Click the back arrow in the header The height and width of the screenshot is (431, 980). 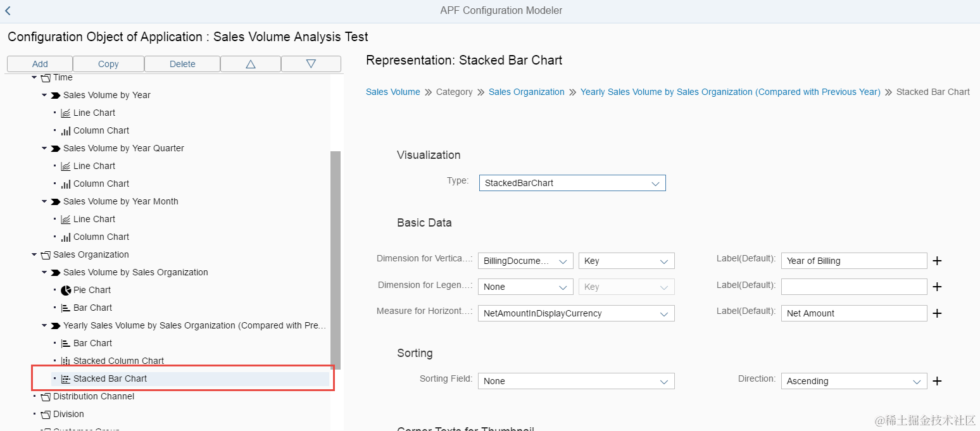click(x=8, y=11)
